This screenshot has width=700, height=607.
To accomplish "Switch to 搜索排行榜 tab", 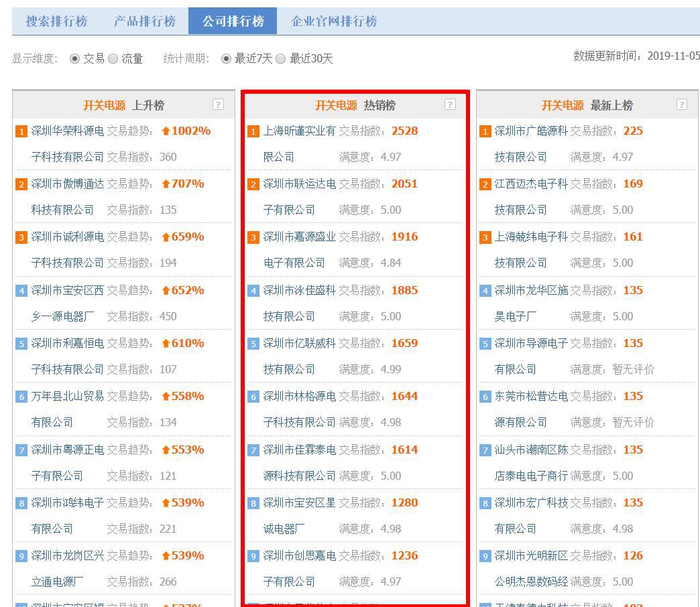I will tap(56, 21).
